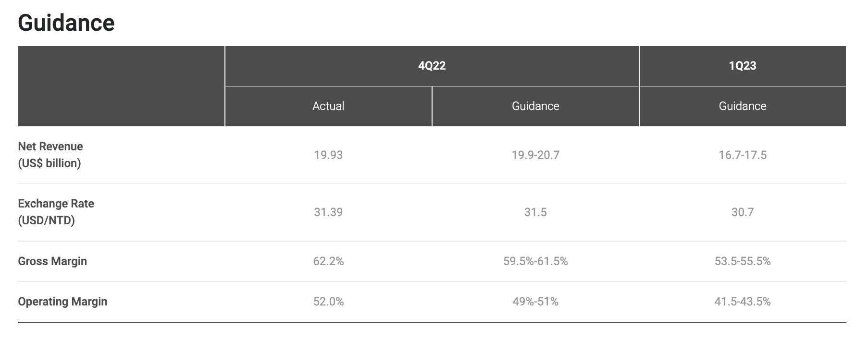The height and width of the screenshot is (341, 868).
Task: Select the Operating Margin row label
Action: pyautogui.click(x=62, y=302)
